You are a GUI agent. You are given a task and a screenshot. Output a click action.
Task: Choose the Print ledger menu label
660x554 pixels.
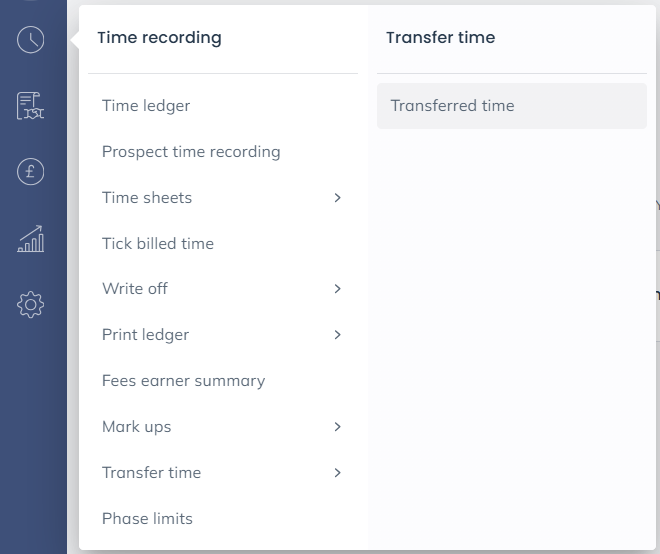(145, 335)
